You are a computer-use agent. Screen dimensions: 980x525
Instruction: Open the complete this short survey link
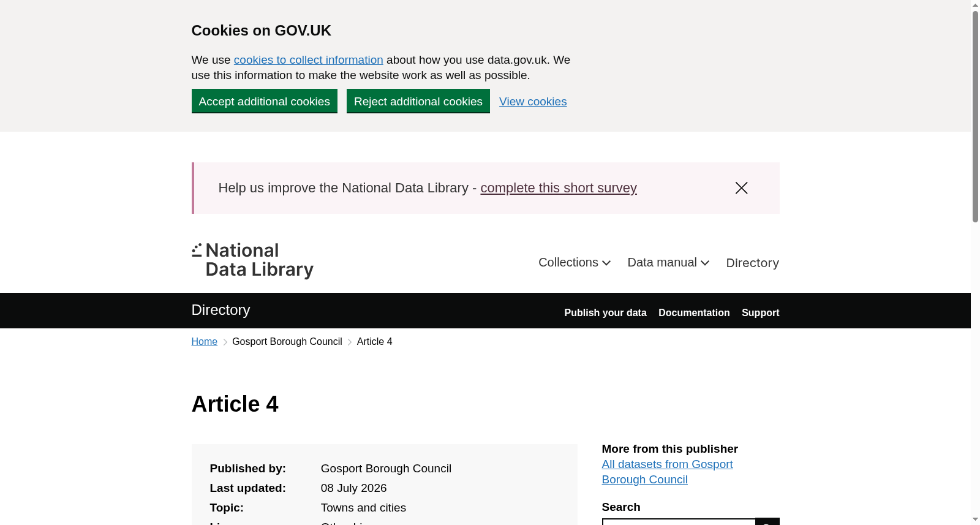pyautogui.click(x=559, y=188)
